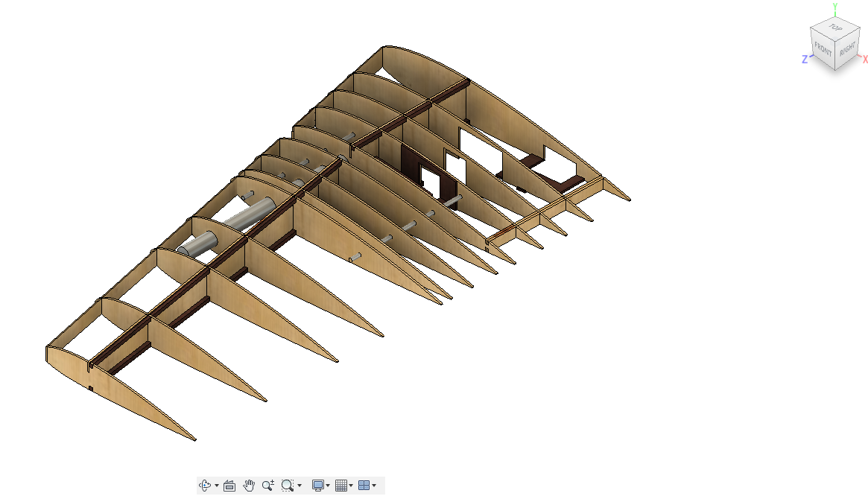Viewport: 868px width, 496px height.
Task: Click the RIGHT face of ViewCube
Action: pyautogui.click(x=848, y=51)
